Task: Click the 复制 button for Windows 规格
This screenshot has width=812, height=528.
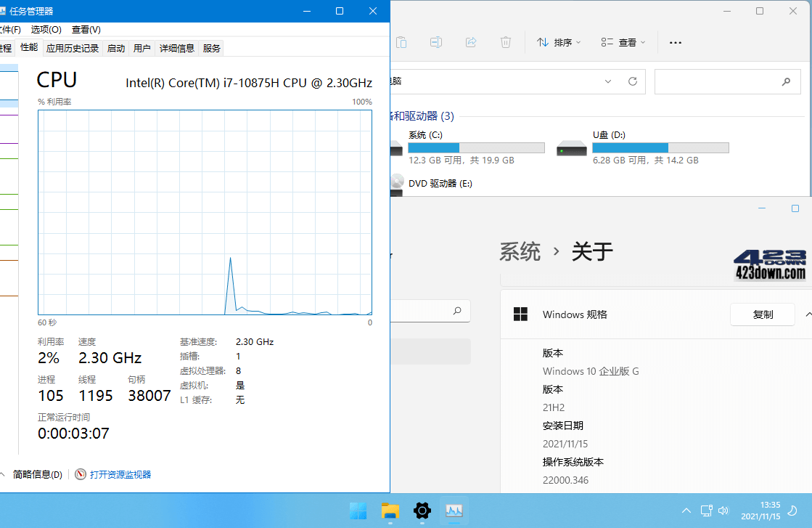Action: click(x=762, y=314)
